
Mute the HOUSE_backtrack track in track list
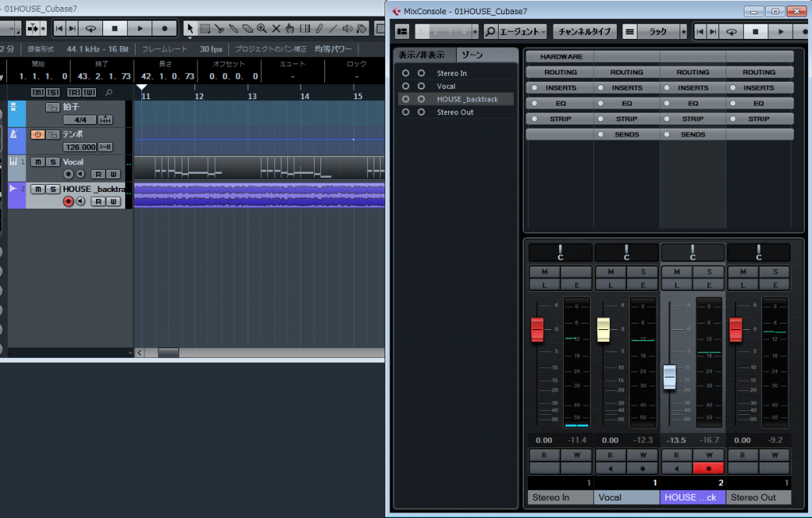38,189
